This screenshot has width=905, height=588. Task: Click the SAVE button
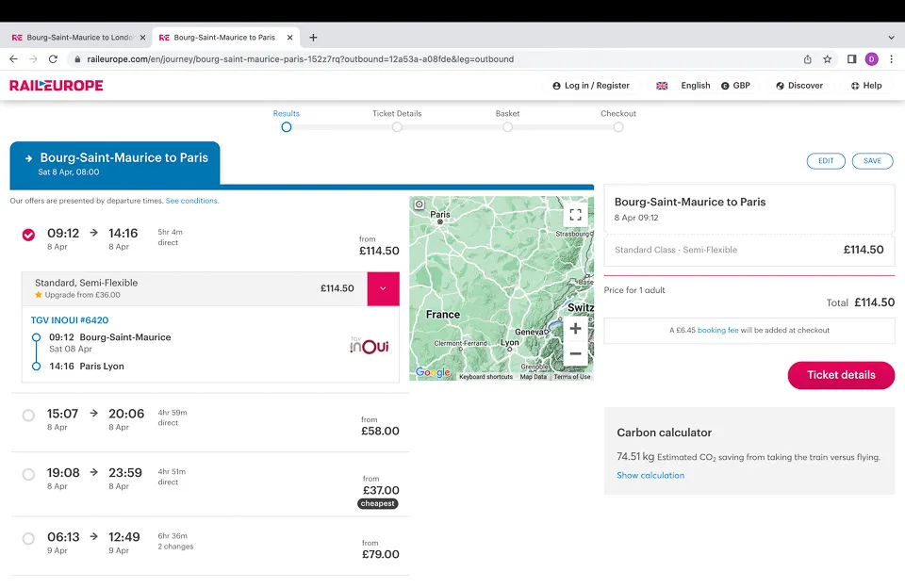point(872,161)
